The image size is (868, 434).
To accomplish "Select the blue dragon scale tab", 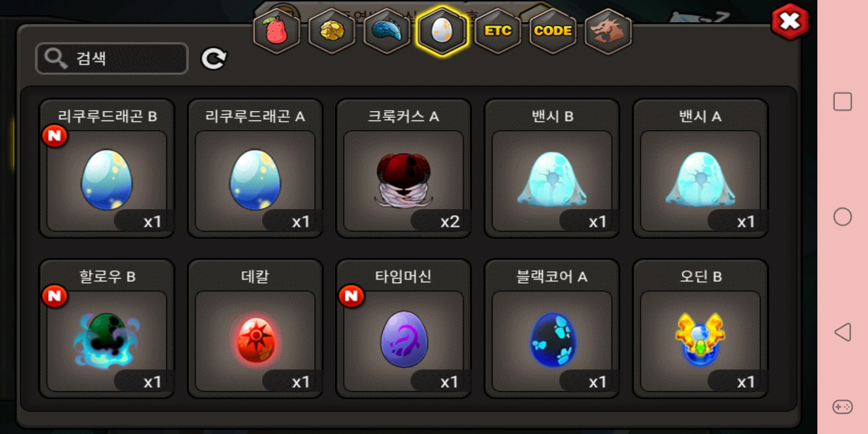I will (387, 31).
